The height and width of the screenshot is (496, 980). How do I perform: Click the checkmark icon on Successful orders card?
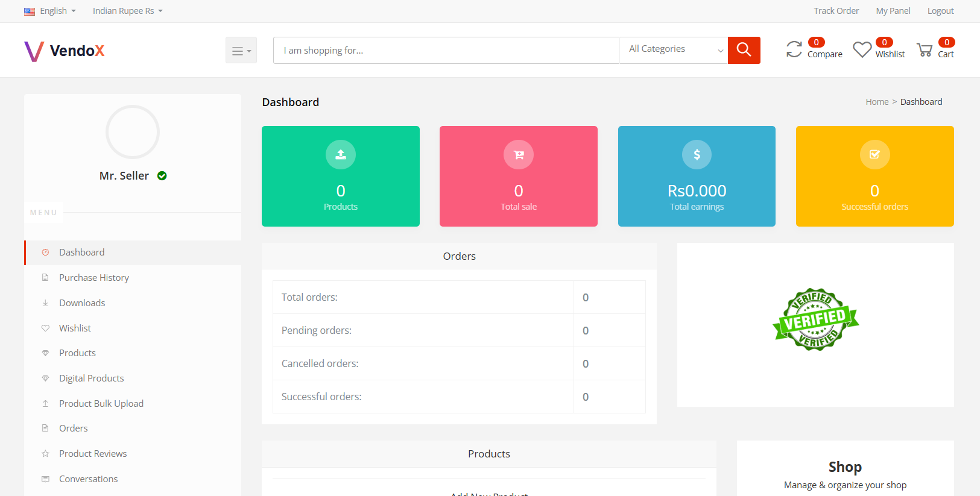click(x=874, y=155)
